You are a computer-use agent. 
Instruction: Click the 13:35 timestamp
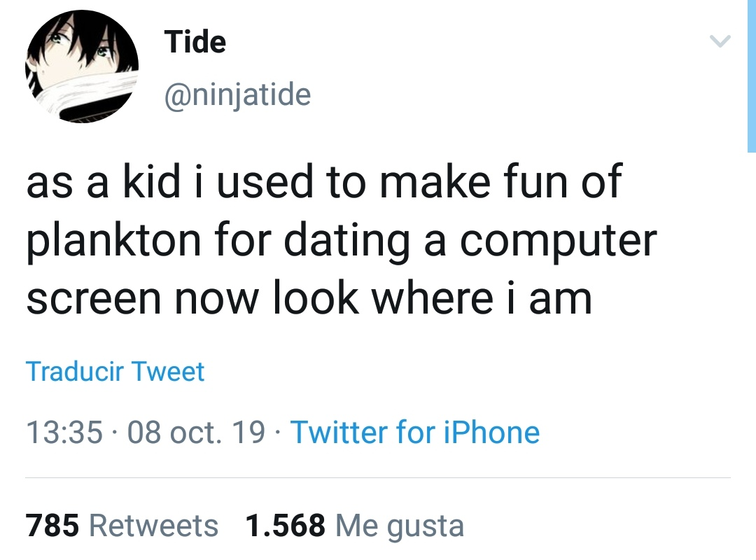(x=64, y=432)
